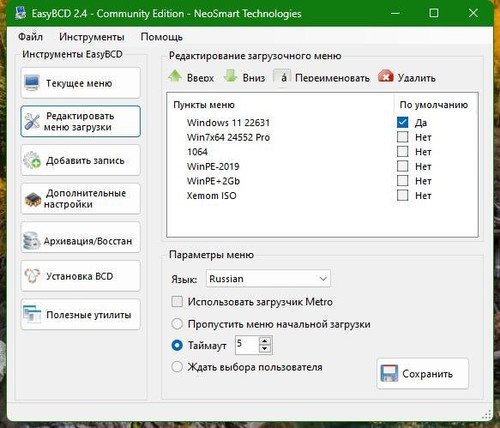This screenshot has width=500, height=428.
Task: Minimize the EasyBCD window
Action: pyautogui.click(x=395, y=13)
